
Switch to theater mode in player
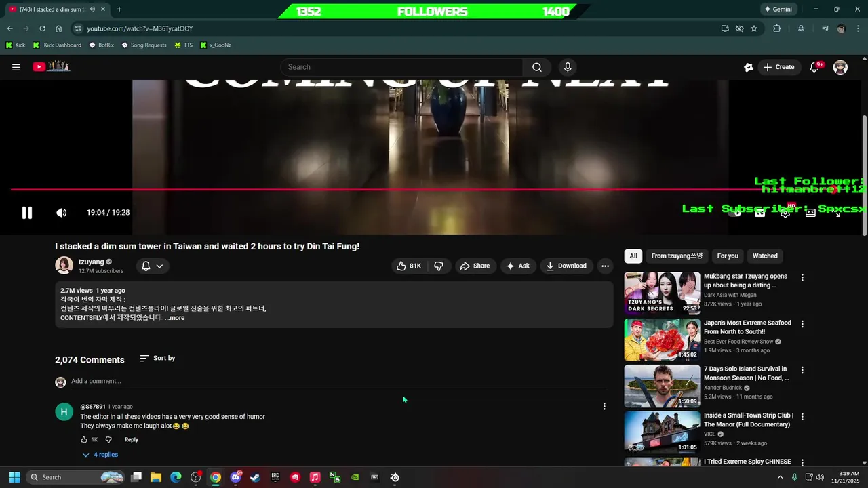[x=810, y=213]
